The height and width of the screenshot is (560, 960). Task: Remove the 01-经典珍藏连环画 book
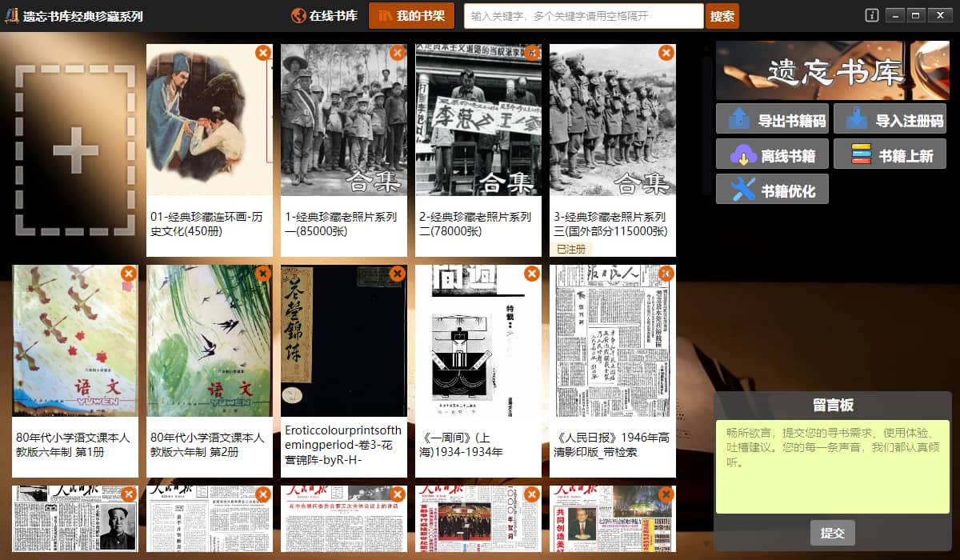pyautogui.click(x=262, y=53)
